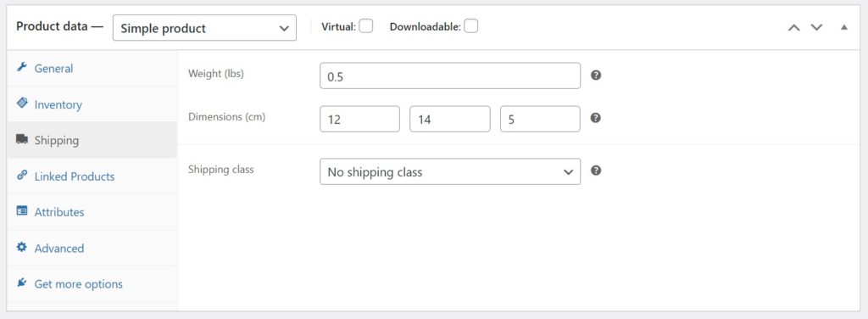The image size is (868, 319).
Task: Switch to the Inventory tab
Action: click(92, 104)
